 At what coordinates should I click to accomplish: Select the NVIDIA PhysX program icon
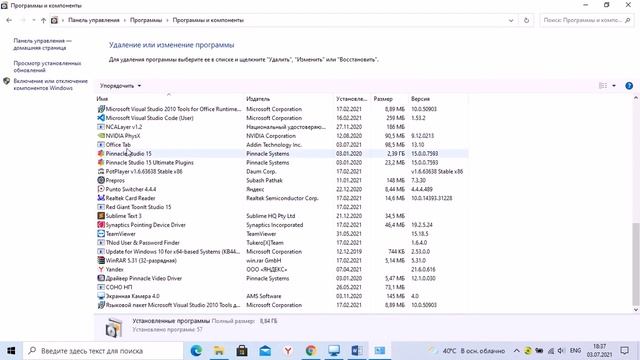[101, 136]
